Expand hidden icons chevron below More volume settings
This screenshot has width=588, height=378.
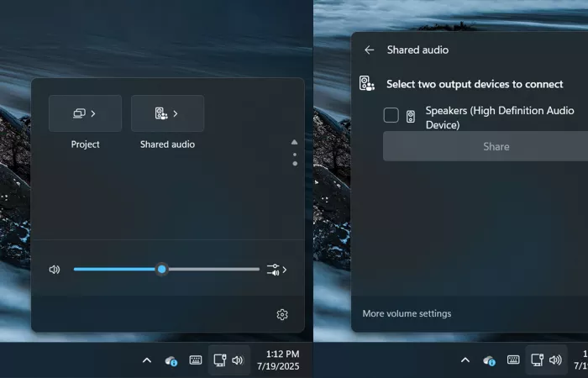[x=465, y=360]
